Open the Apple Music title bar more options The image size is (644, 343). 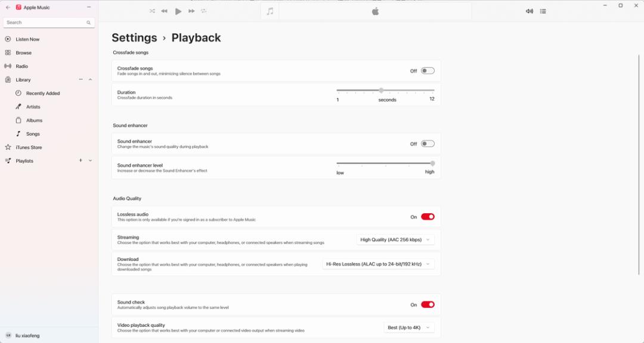(89, 7)
